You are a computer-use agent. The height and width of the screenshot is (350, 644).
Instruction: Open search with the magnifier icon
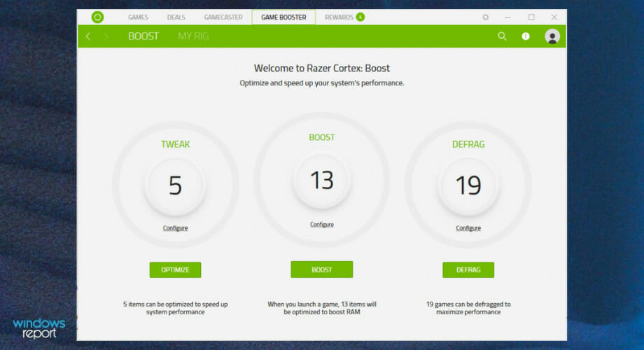(x=502, y=36)
